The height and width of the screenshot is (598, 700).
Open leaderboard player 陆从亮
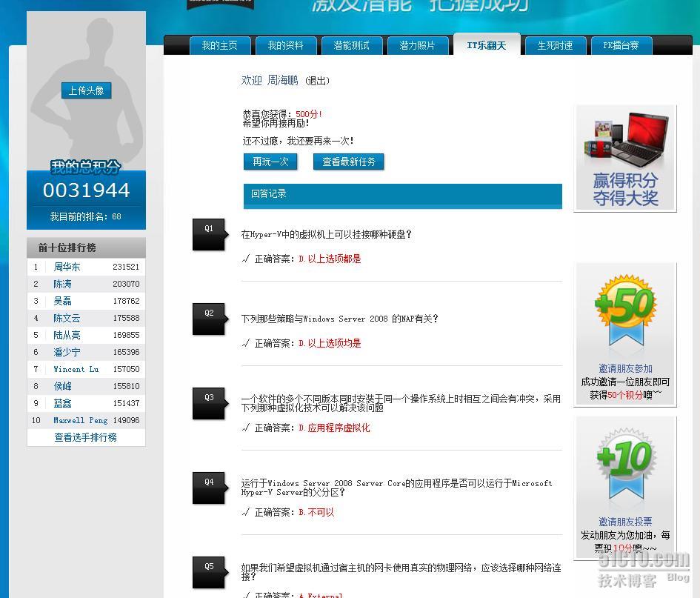coord(67,335)
